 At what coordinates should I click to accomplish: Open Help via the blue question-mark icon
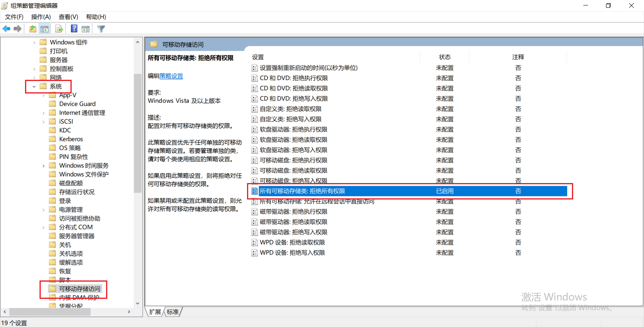click(x=74, y=29)
